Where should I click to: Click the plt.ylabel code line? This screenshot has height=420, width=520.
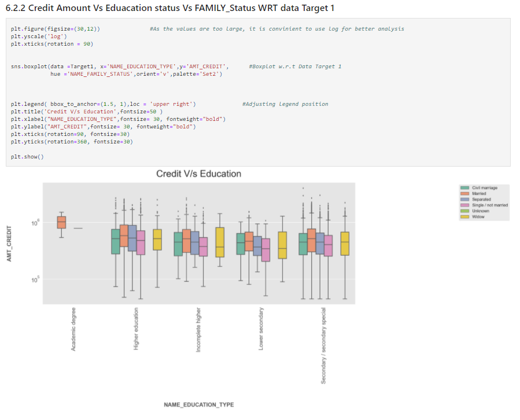click(x=103, y=127)
